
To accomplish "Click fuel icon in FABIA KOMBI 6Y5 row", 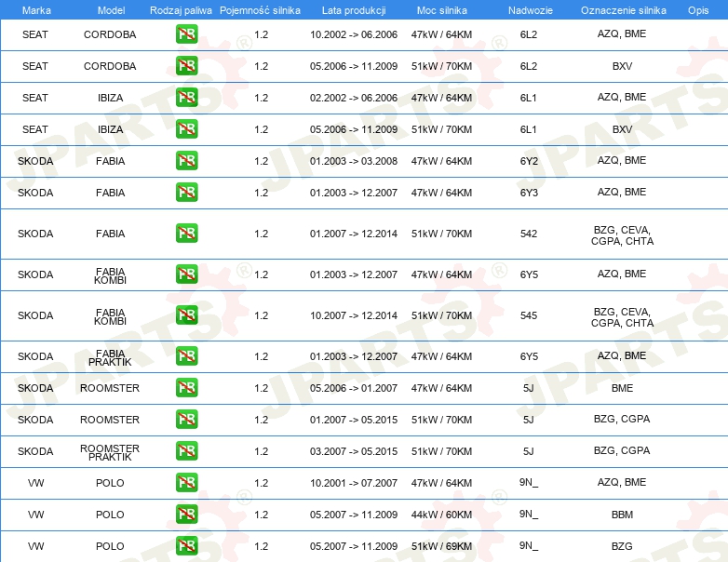I will coord(186,274).
